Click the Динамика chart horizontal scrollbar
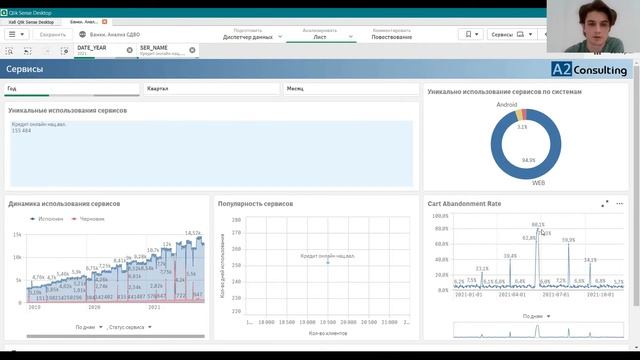 pos(116,336)
